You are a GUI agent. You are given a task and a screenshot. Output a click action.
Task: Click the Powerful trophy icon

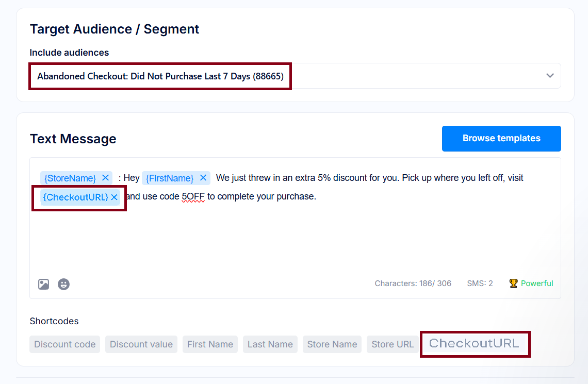(x=513, y=283)
